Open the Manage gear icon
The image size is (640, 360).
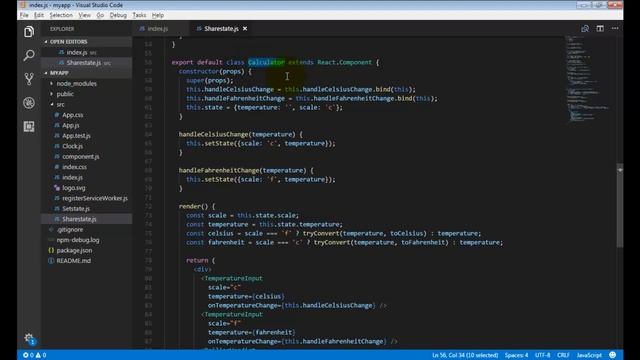(x=29, y=338)
